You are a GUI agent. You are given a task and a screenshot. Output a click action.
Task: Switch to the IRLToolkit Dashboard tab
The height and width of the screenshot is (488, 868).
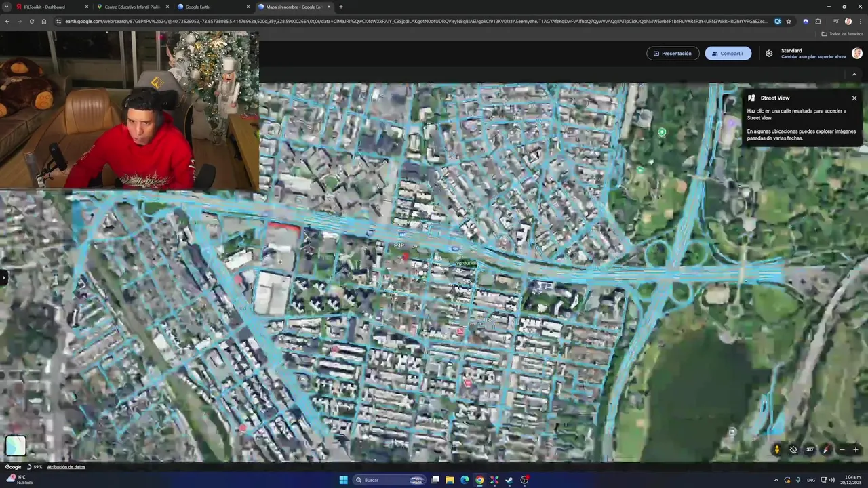[52, 7]
